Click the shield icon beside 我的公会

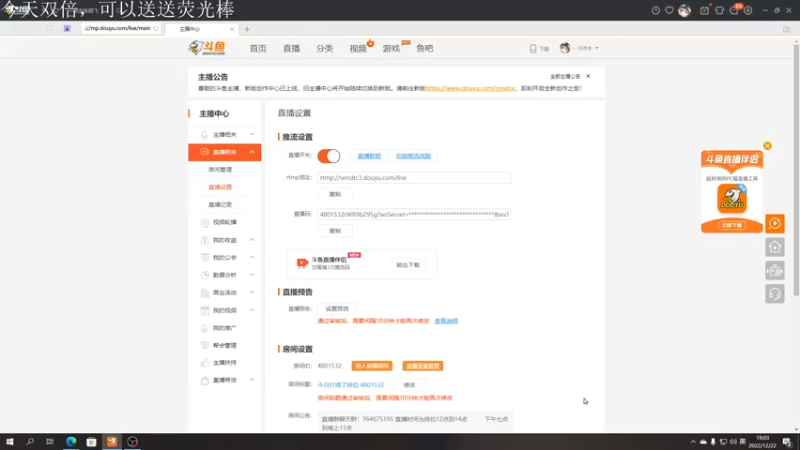205,258
